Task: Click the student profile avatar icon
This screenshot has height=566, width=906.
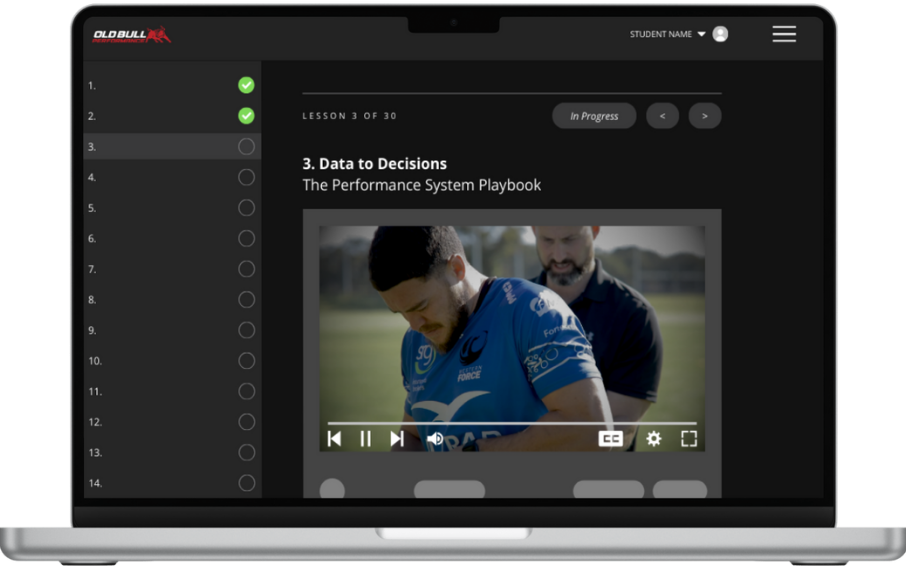Action: point(720,34)
